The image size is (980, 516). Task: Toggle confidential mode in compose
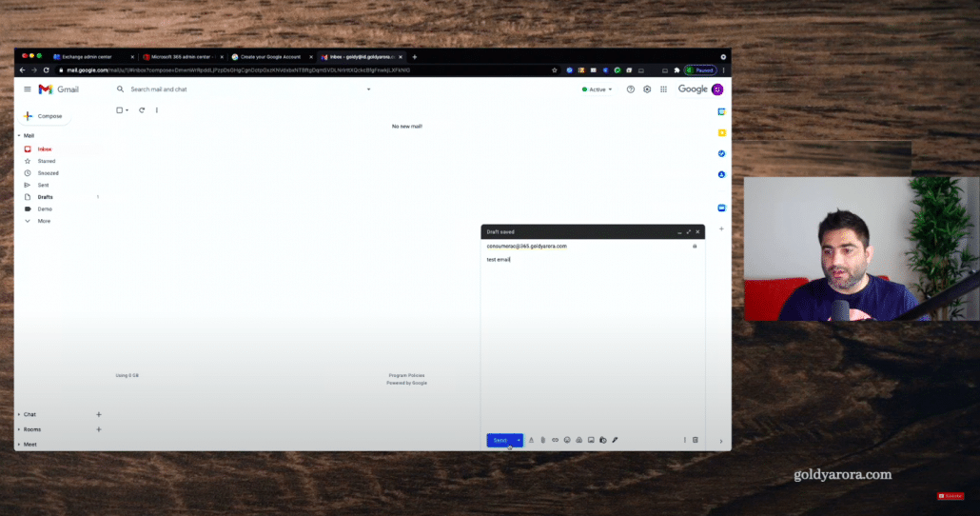pyautogui.click(x=603, y=441)
